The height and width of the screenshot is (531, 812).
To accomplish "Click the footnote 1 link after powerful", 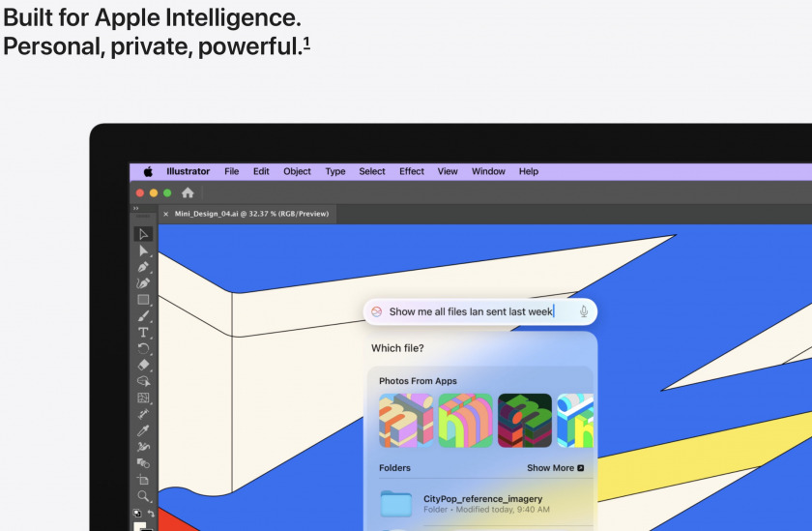I will point(306,43).
